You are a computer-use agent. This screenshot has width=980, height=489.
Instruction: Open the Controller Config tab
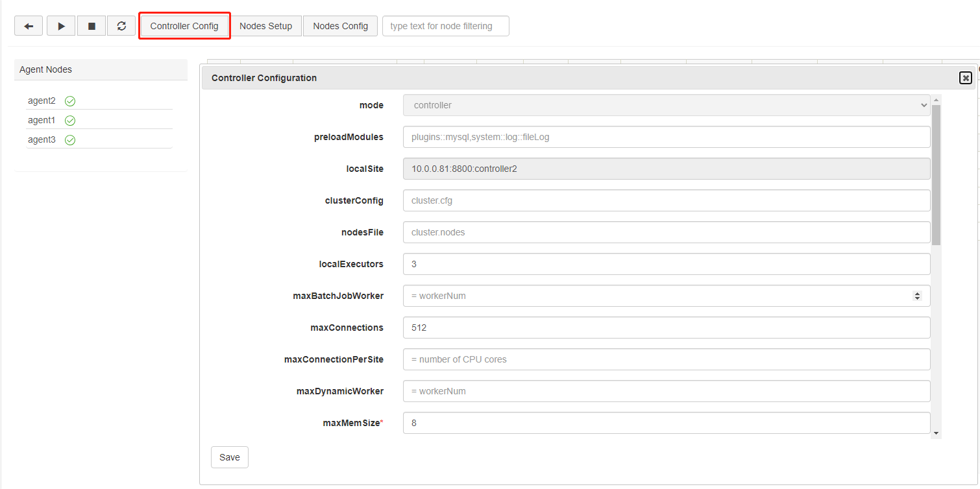pyautogui.click(x=184, y=26)
